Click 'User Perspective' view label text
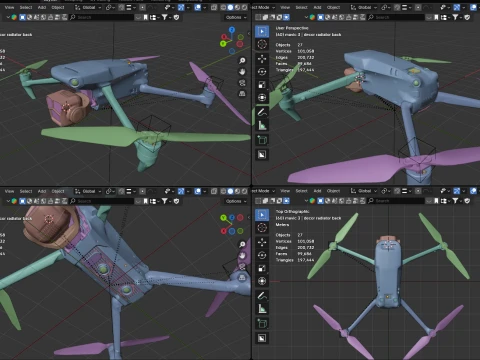 (x=292, y=28)
